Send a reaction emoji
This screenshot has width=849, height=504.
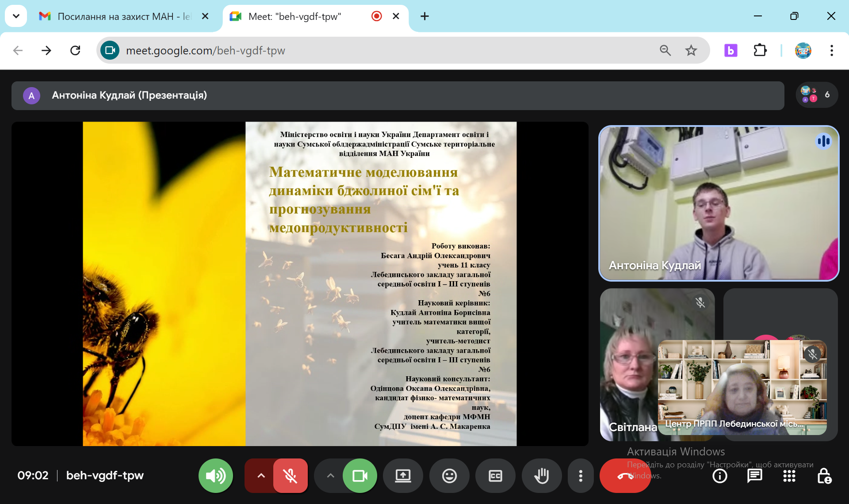tap(449, 476)
